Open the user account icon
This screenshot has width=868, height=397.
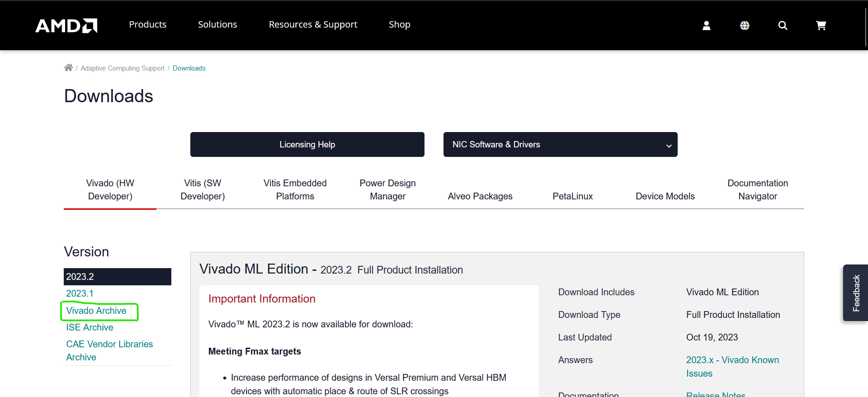[707, 26]
